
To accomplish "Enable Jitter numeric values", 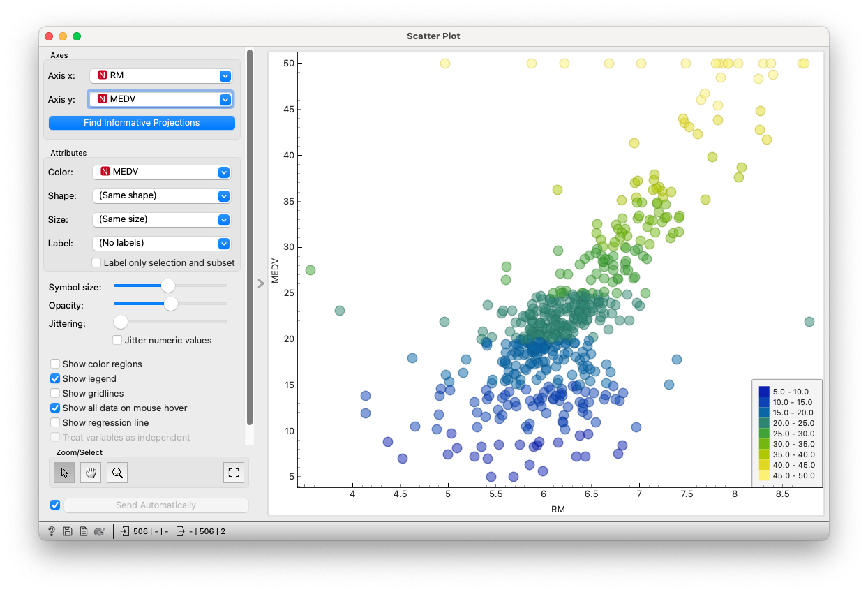I will (118, 341).
